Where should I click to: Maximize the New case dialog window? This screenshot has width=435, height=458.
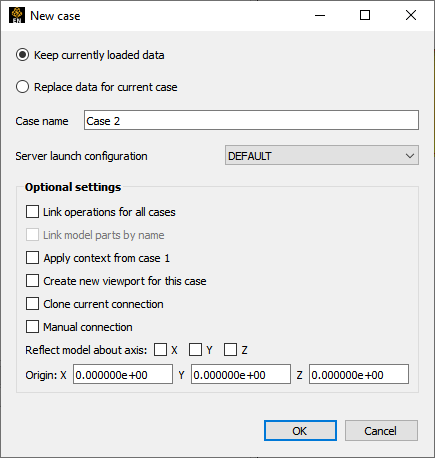pyautogui.click(x=365, y=15)
